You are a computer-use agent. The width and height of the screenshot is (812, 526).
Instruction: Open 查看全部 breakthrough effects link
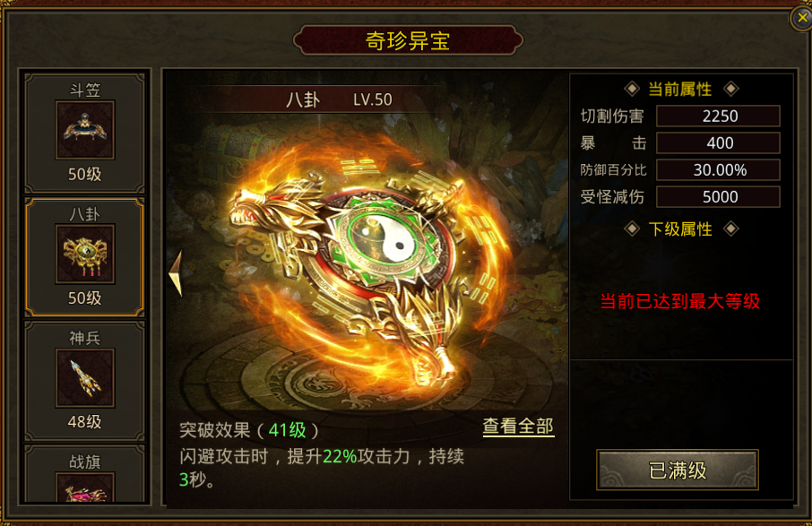click(518, 427)
